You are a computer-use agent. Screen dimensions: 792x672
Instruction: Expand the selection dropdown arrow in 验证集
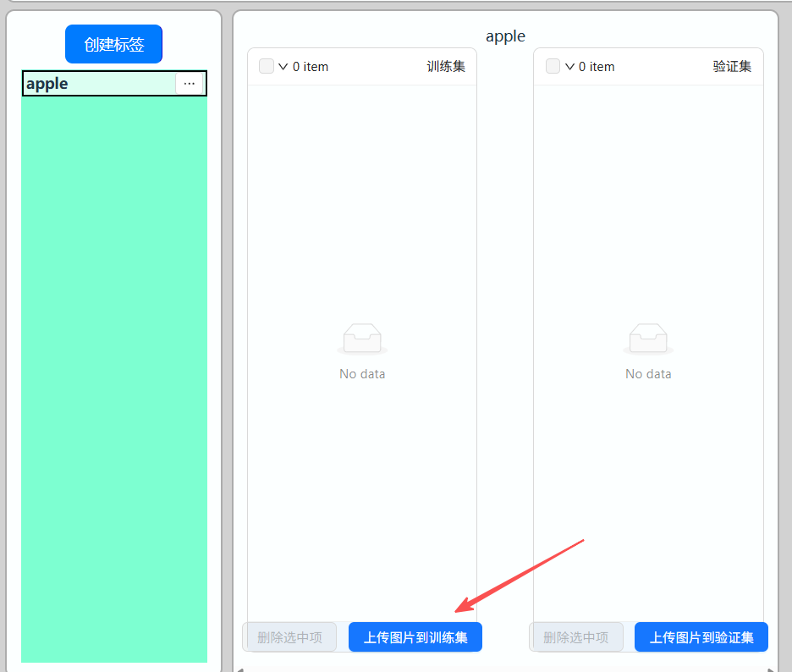pyautogui.click(x=569, y=67)
